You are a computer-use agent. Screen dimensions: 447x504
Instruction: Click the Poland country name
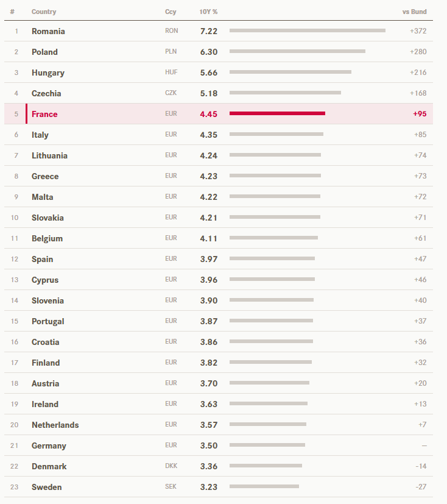[44, 52]
